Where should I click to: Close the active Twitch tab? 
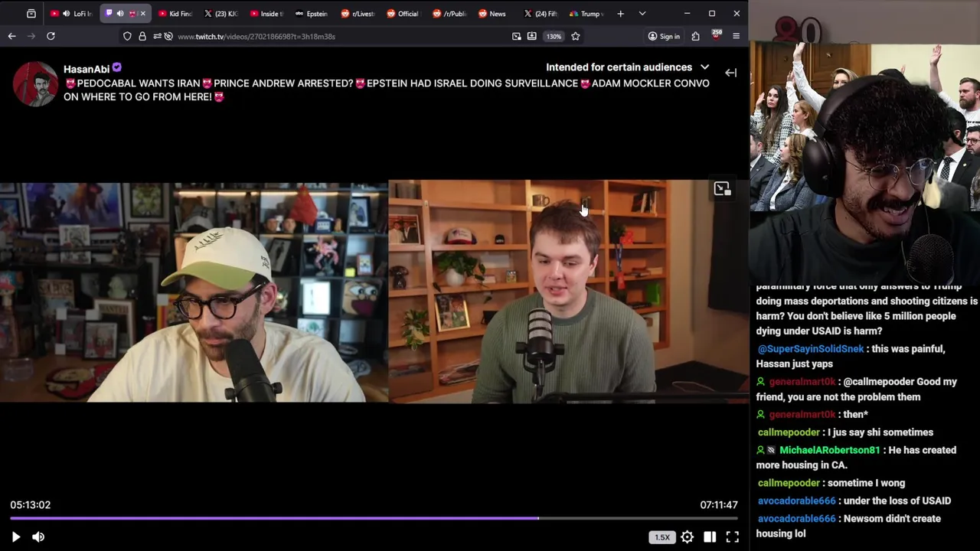pyautogui.click(x=142, y=14)
